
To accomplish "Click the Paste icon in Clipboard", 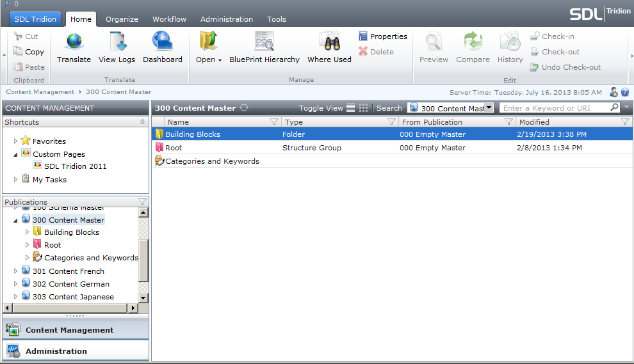I will point(18,67).
